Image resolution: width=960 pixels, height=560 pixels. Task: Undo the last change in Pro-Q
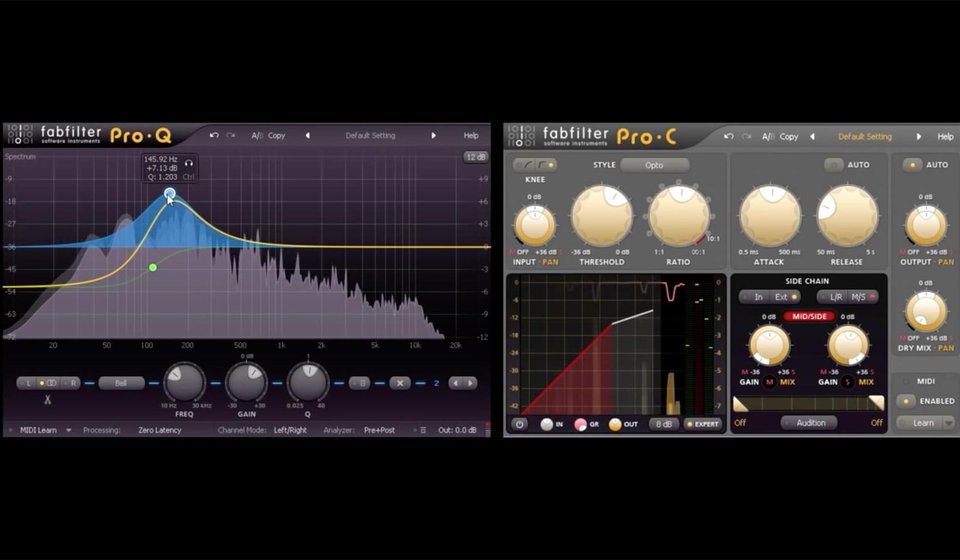point(214,135)
